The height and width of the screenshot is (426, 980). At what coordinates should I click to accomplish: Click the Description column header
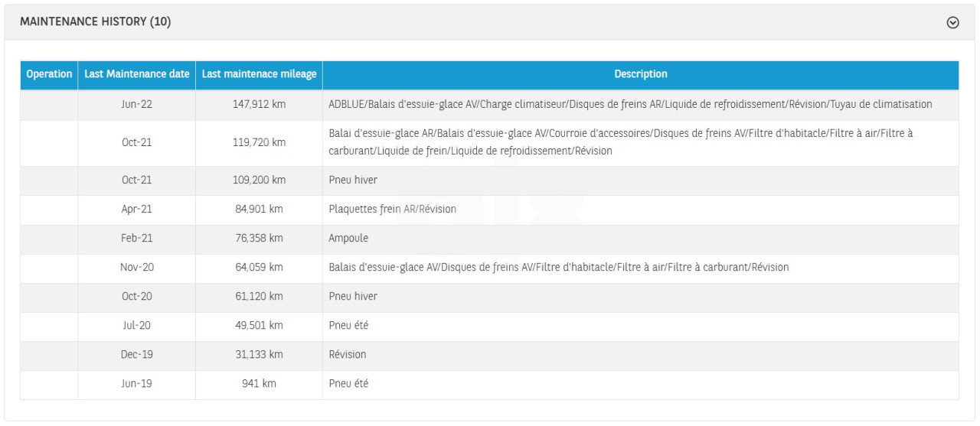(x=640, y=74)
